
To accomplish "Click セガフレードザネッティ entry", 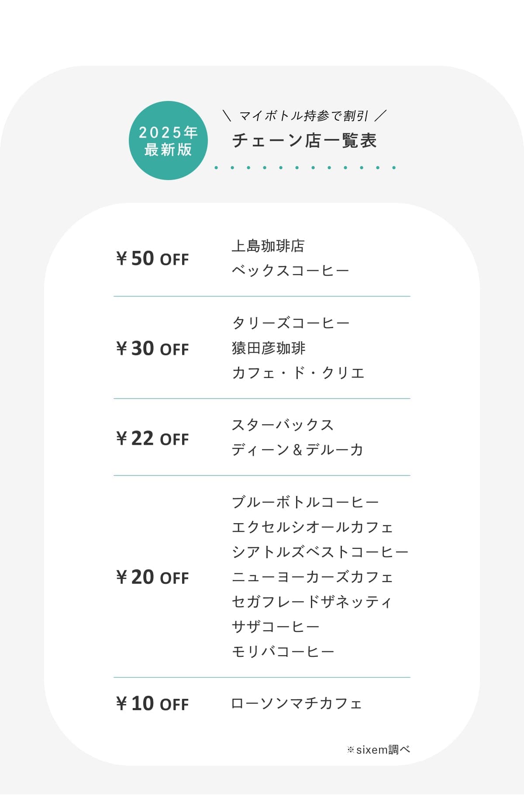I will tap(312, 602).
